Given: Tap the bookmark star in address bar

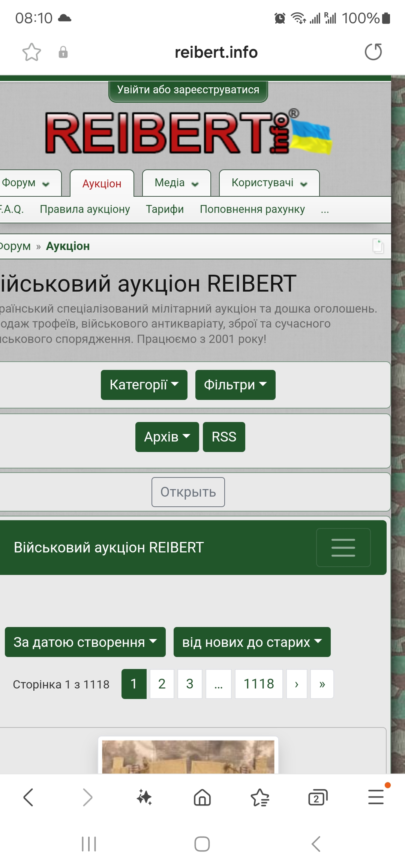Looking at the screenshot, I should coord(31,52).
